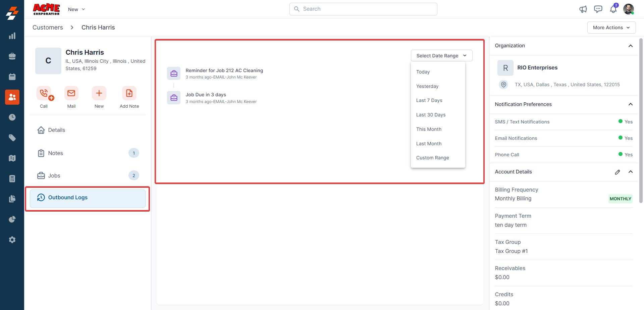
Task: Click the app logo at sidebar top
Action: pyautogui.click(x=12, y=13)
